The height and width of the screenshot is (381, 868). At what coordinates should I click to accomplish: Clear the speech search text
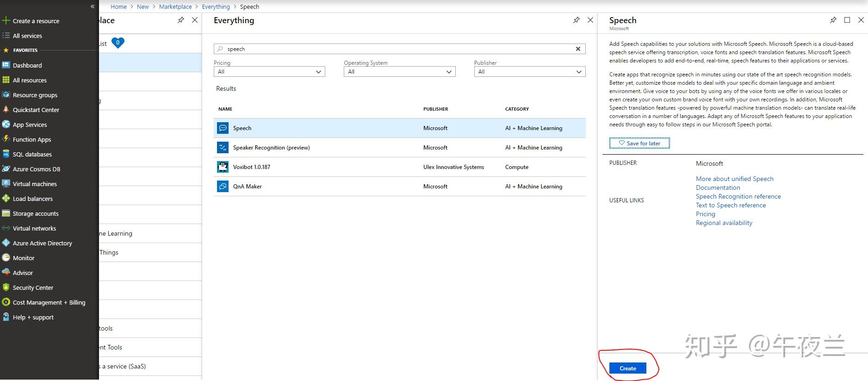pyautogui.click(x=578, y=49)
